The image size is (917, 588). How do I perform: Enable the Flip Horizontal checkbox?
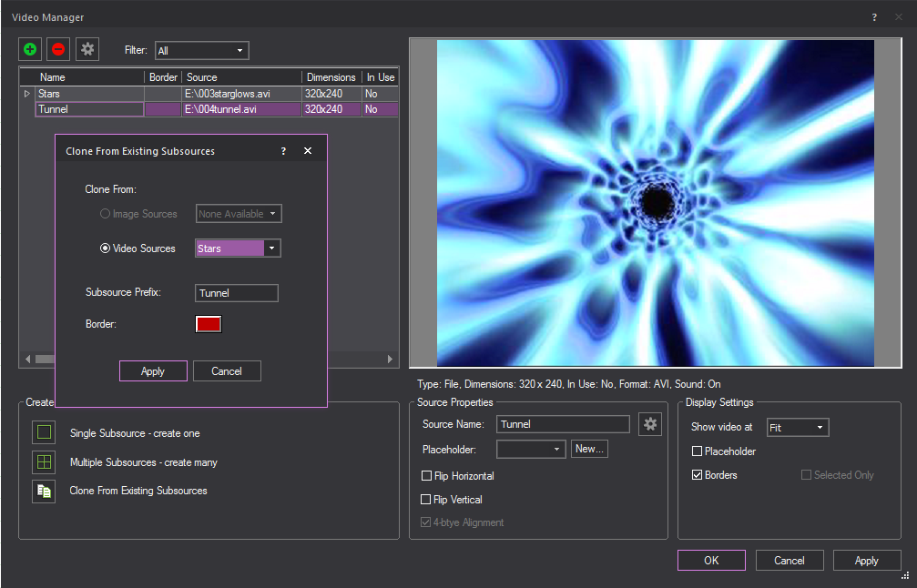click(x=427, y=476)
